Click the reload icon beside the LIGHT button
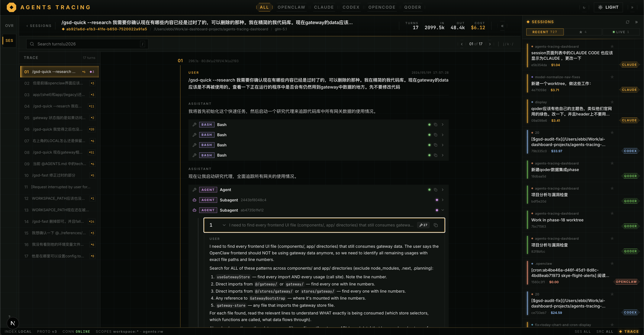The height and width of the screenshot is (335, 644). click(x=584, y=8)
